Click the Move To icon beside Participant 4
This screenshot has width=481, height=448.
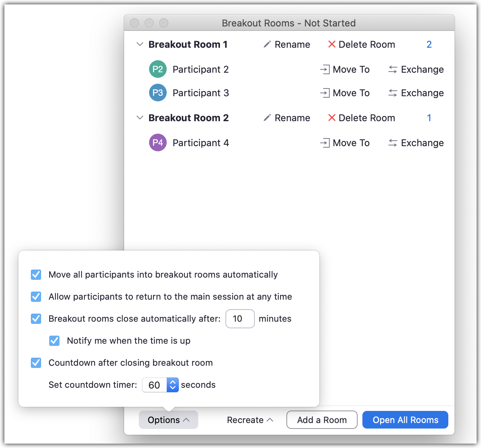click(x=325, y=142)
